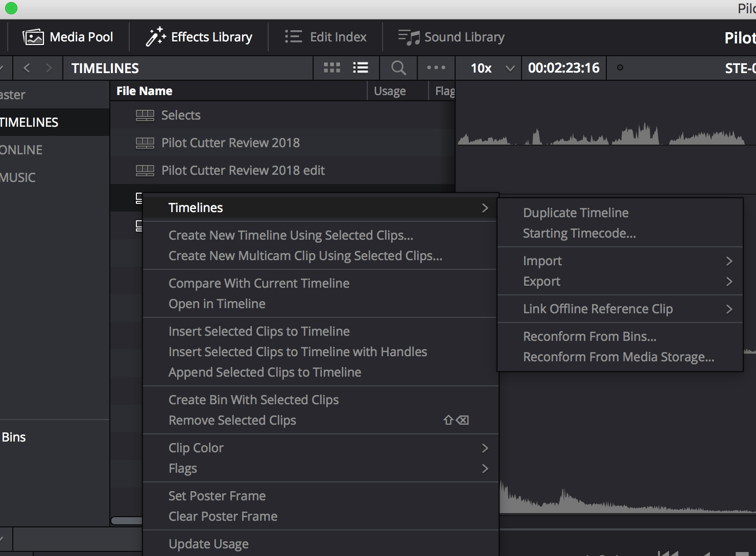Viewport: 756px width, 556px height.
Task: Select the Pilot Cutter Review 2018 timeline
Action: click(282, 143)
